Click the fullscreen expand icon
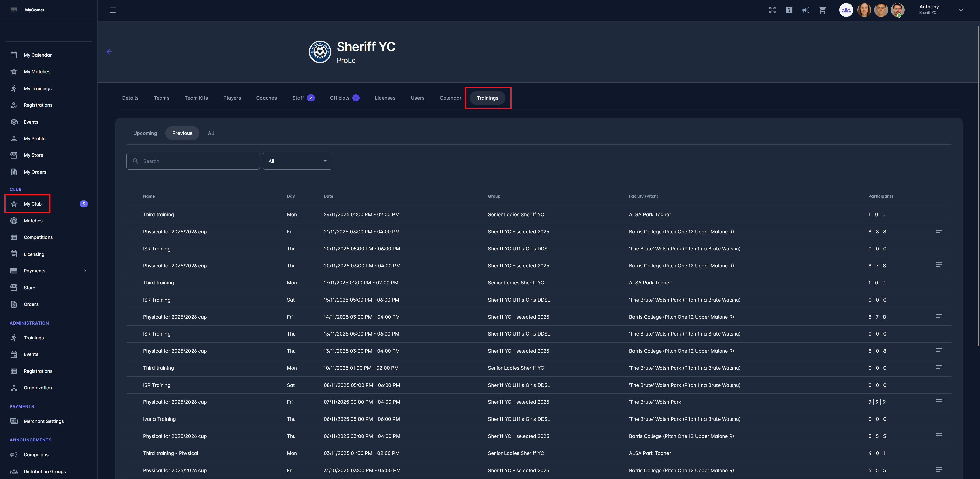This screenshot has width=980, height=479. tap(772, 10)
